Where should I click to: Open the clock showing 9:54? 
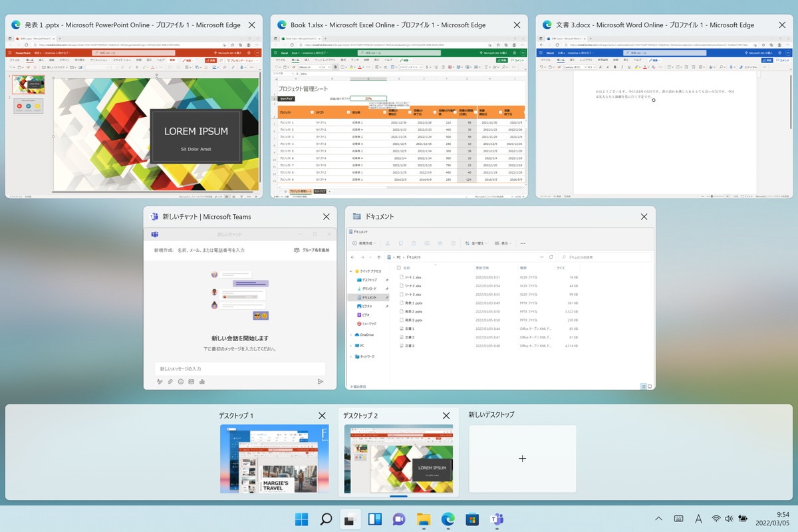pyautogui.click(x=773, y=519)
